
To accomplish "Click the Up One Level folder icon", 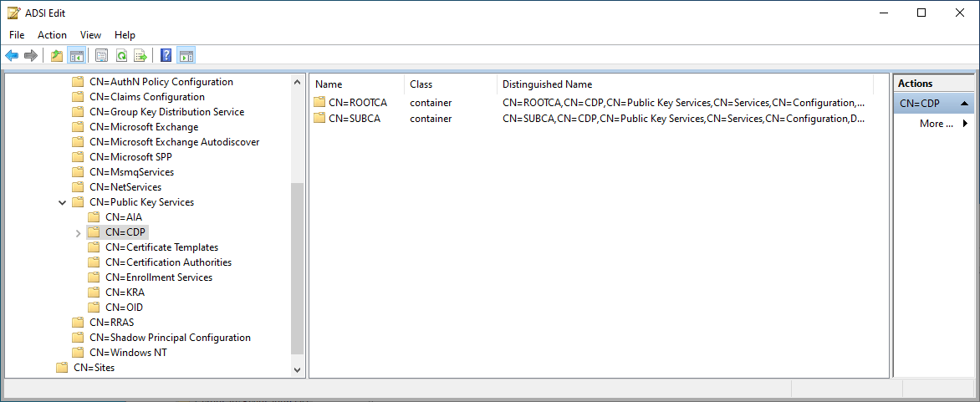I will click(57, 56).
